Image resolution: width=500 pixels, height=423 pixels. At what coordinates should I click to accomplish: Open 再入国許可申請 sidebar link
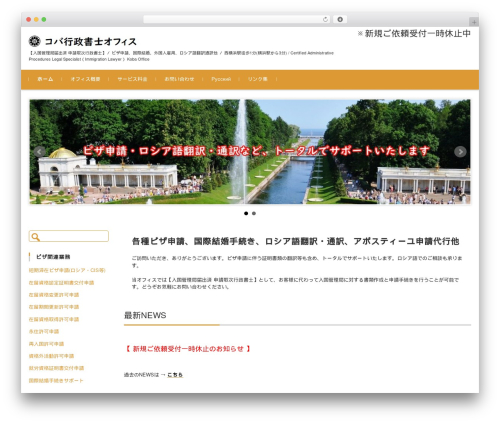pos(46,344)
